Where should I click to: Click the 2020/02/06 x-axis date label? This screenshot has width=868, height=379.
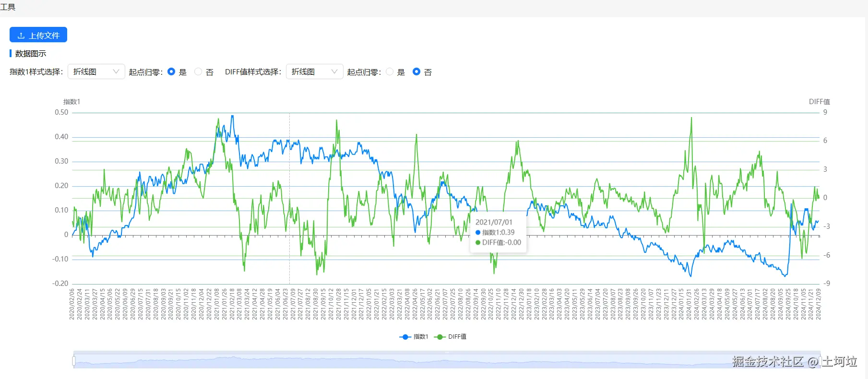point(72,304)
